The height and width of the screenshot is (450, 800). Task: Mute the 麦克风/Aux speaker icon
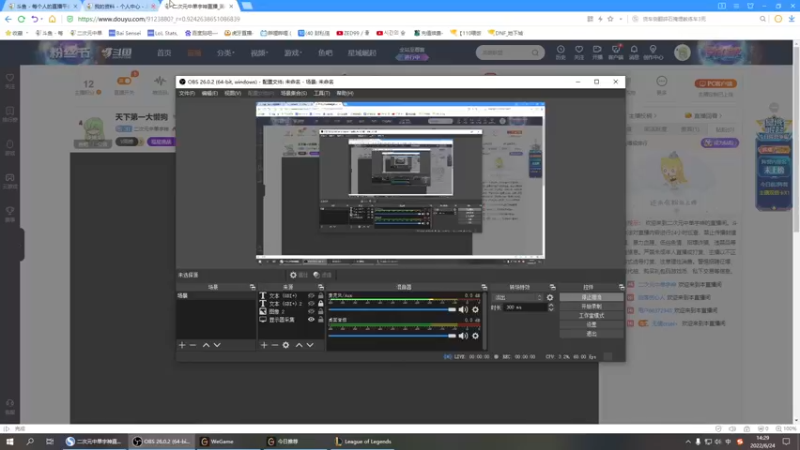pos(463,310)
